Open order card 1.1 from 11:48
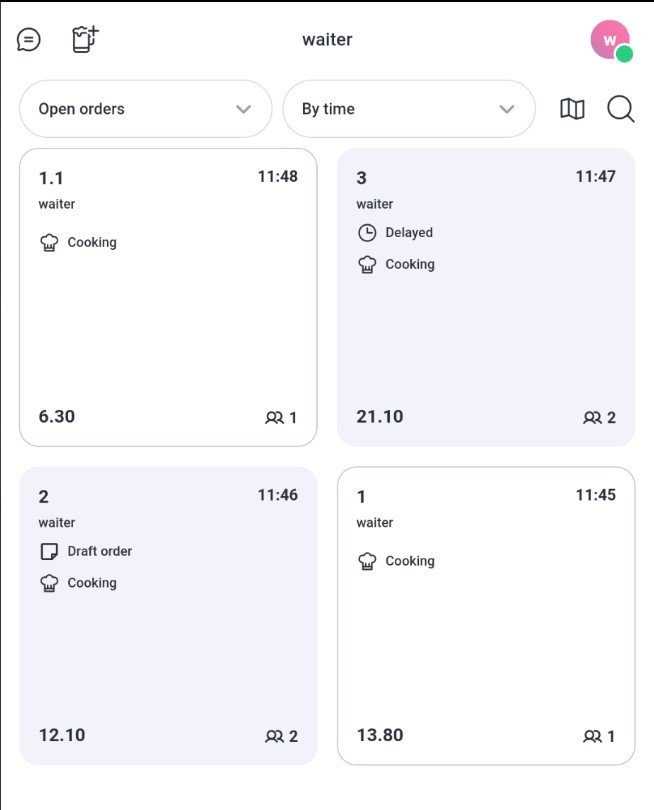Viewport: 654px width, 810px height. pos(168,298)
